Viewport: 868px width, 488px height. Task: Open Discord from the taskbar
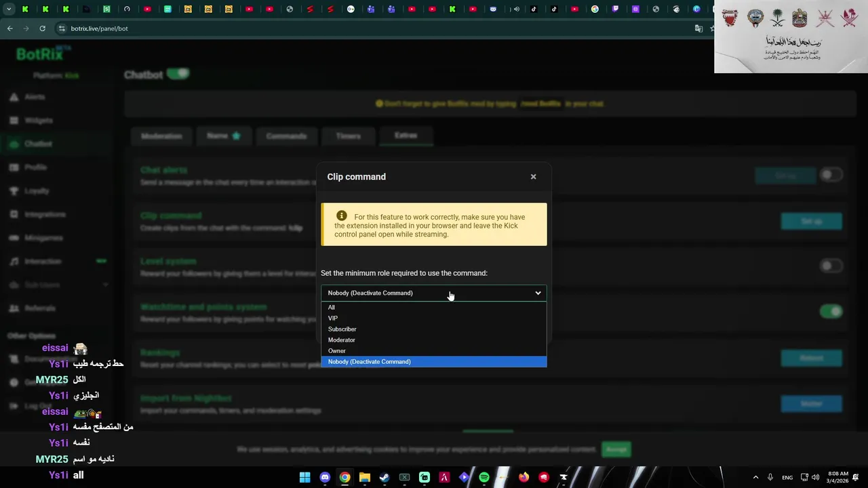(x=325, y=477)
